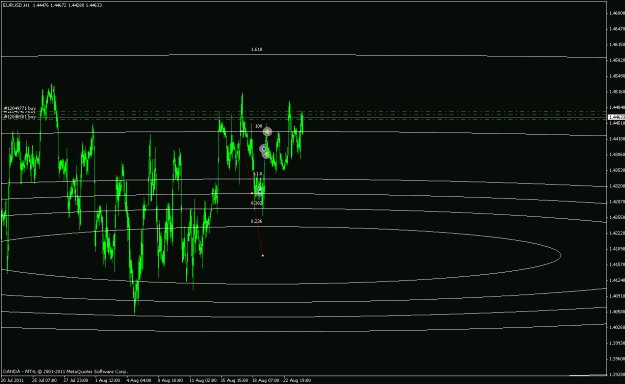This screenshot has height=384, width=625.
Task: Select the 0.382 Fibonacci level label
Action: (256, 203)
